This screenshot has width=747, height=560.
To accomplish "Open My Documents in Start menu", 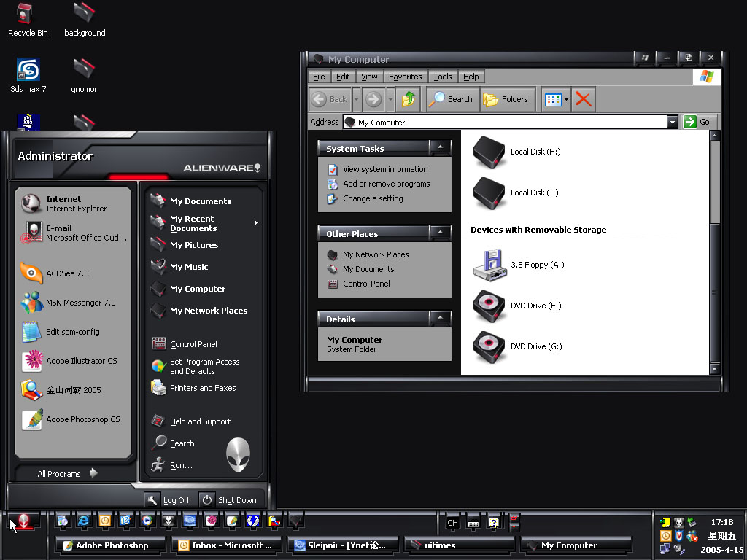I will point(204,201).
